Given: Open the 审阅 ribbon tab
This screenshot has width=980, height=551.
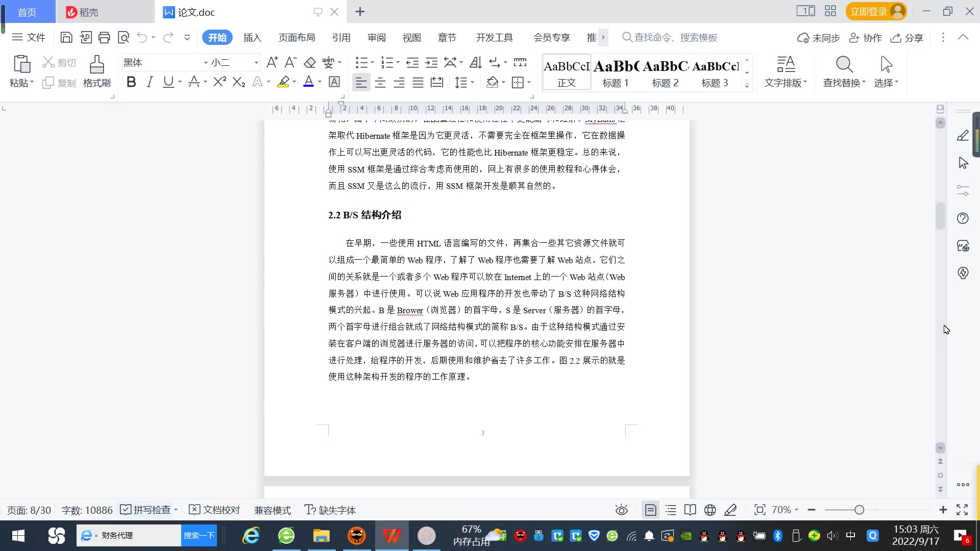Looking at the screenshot, I should (377, 38).
